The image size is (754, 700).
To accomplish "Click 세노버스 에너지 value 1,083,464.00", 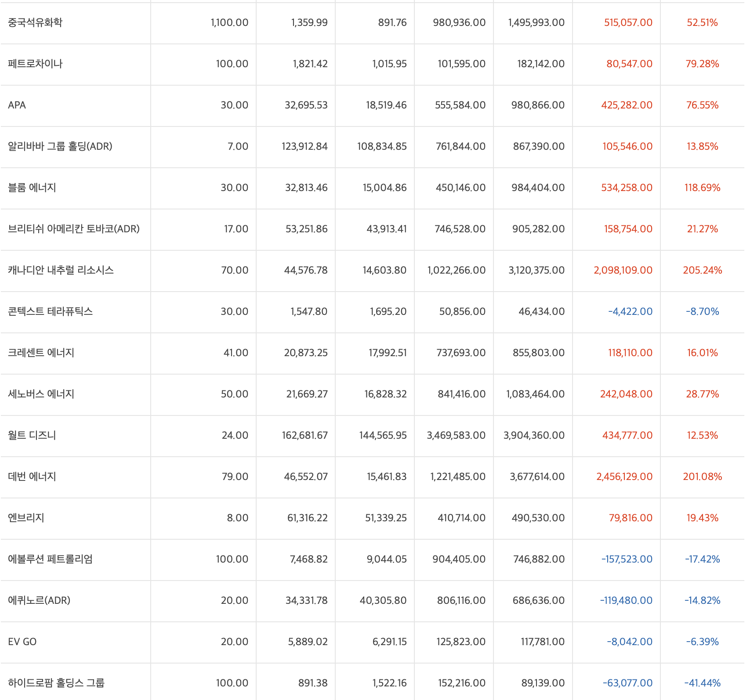I will [x=535, y=394].
